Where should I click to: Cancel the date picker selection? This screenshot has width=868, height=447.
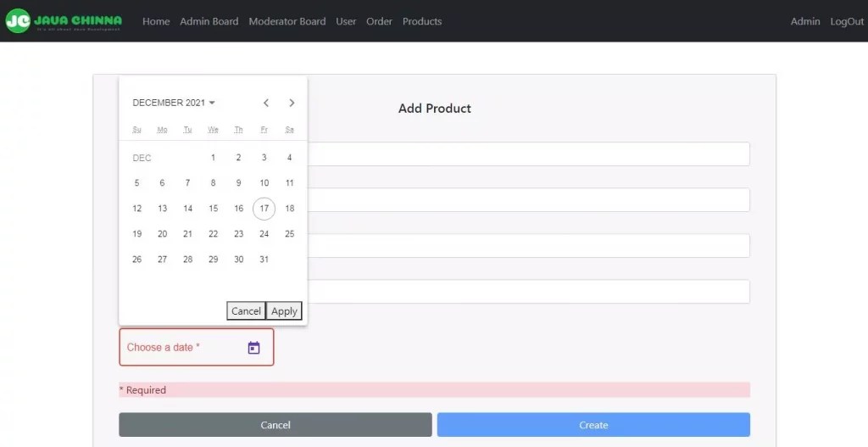246,310
